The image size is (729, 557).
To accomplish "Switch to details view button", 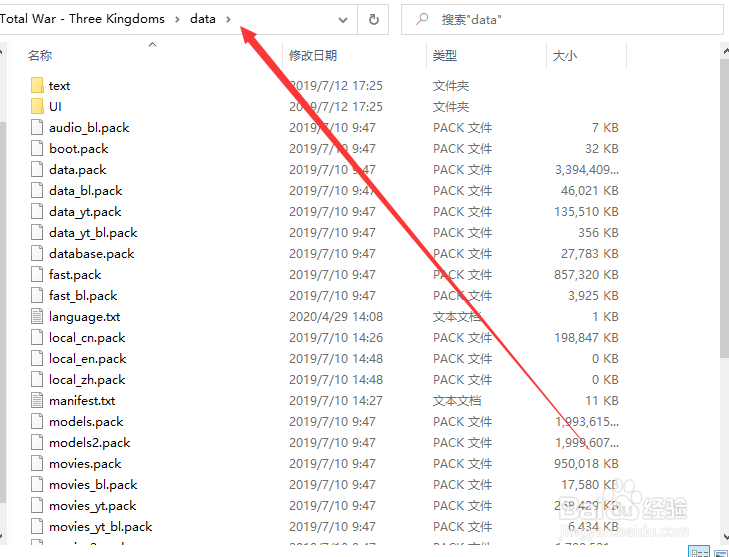I will click(698, 552).
